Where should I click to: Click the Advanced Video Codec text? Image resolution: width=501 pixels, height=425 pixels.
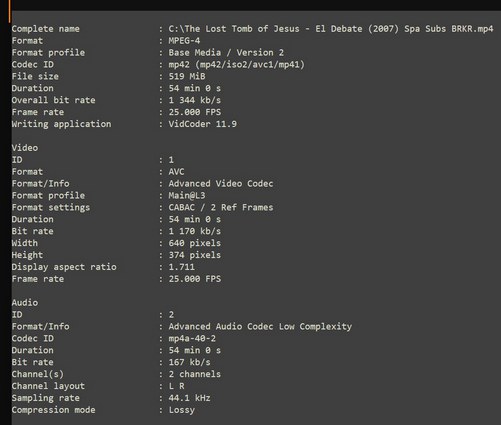tap(221, 184)
